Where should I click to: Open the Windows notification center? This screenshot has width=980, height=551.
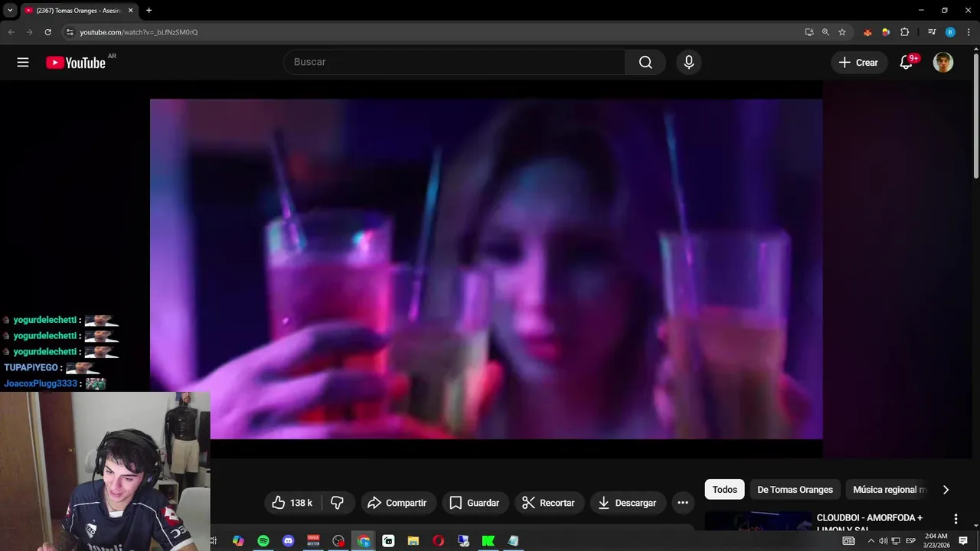coord(963,541)
